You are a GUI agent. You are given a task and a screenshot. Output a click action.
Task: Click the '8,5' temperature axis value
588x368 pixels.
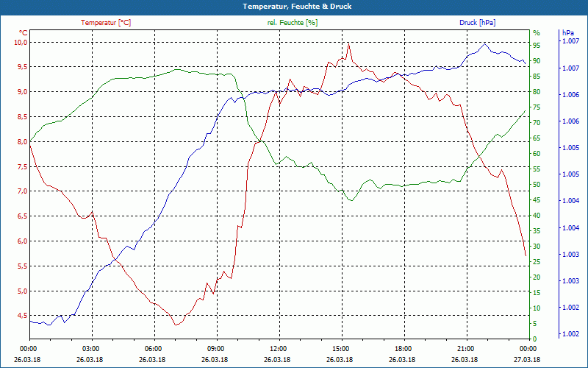[23, 117]
